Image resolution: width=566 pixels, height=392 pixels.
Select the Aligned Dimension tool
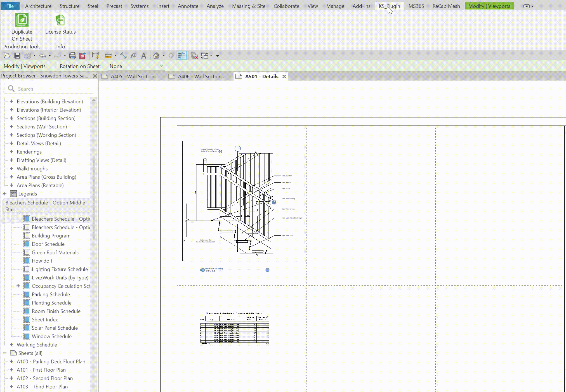point(123,56)
